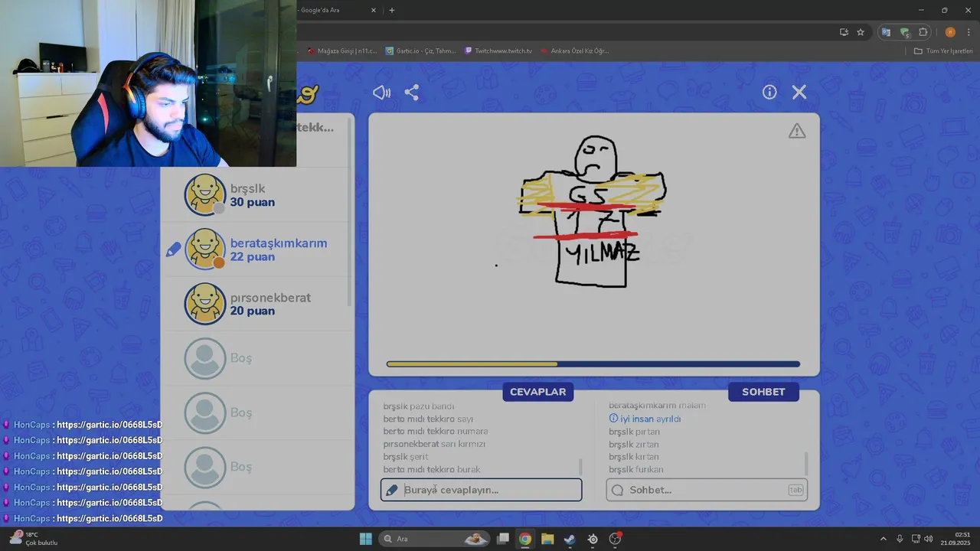This screenshot has width=980, height=551.
Task: Open the OBS icon on taskbar
Action: pos(615,539)
